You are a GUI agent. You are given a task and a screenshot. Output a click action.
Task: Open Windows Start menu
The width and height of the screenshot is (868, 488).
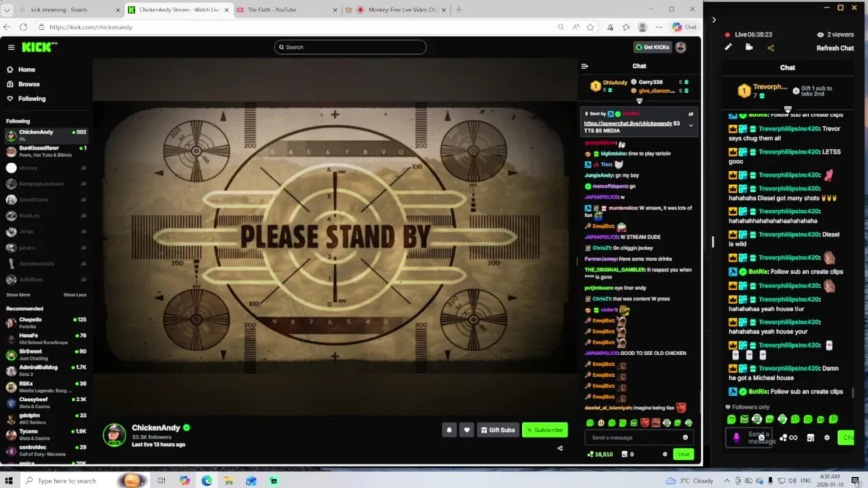coord(9,481)
